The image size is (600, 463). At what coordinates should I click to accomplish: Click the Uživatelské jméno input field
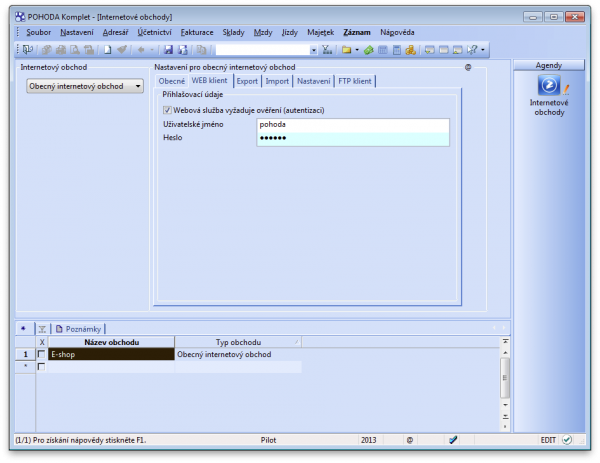tap(353, 125)
